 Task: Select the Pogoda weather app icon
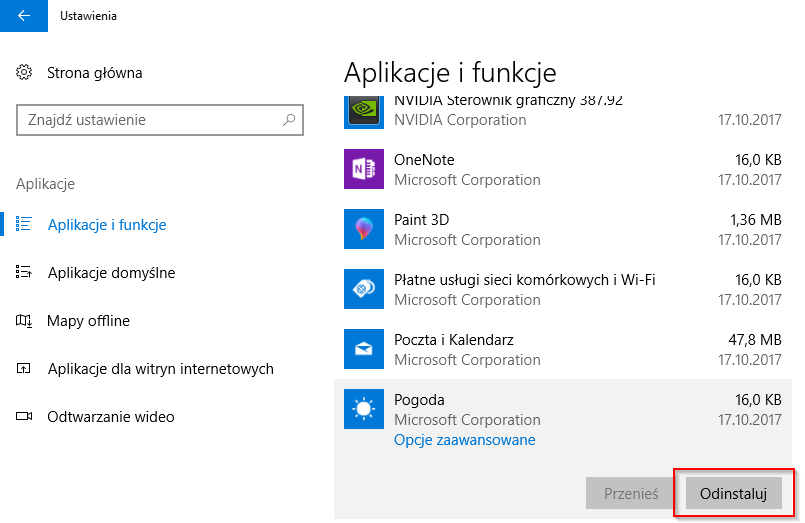tap(363, 409)
